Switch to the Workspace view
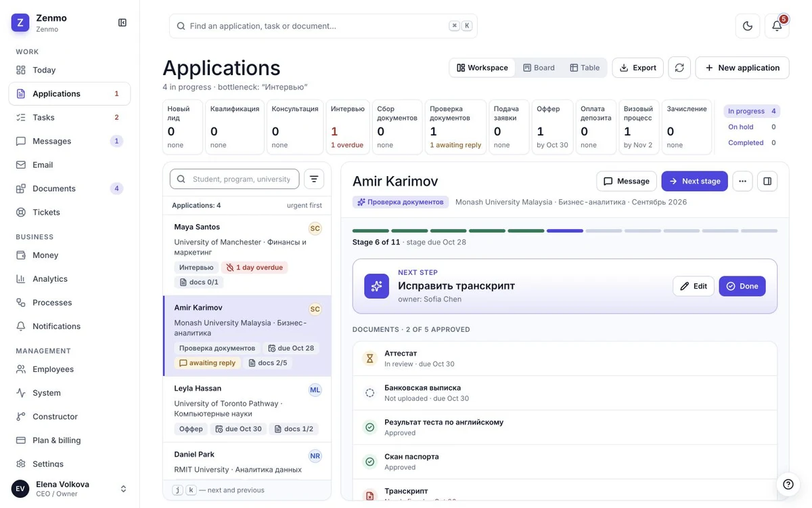Viewport: 812px width, 508px height. pyautogui.click(x=482, y=68)
